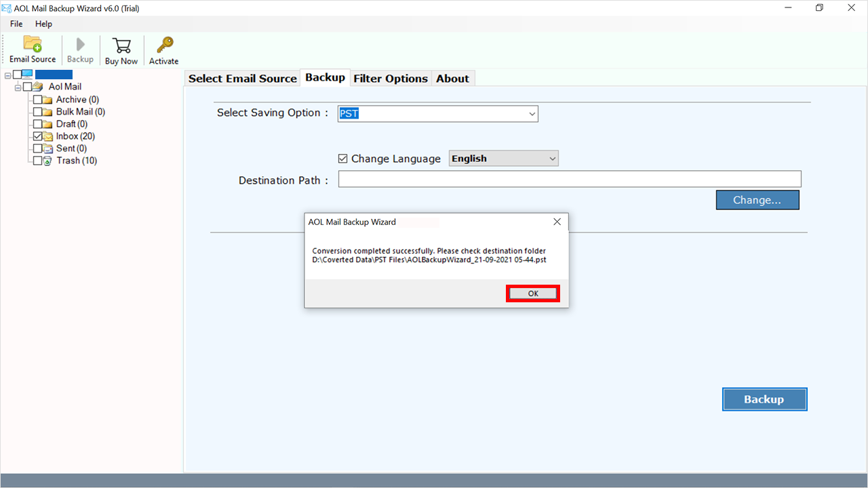This screenshot has height=488, width=868.
Task: Check the Draft (0) checkbox
Action: coord(37,124)
